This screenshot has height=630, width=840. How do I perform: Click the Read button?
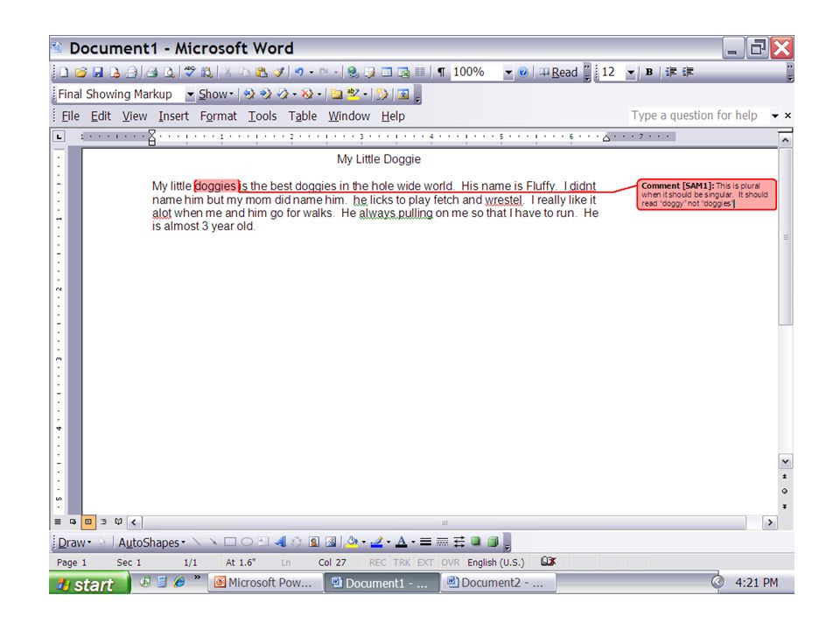point(558,73)
